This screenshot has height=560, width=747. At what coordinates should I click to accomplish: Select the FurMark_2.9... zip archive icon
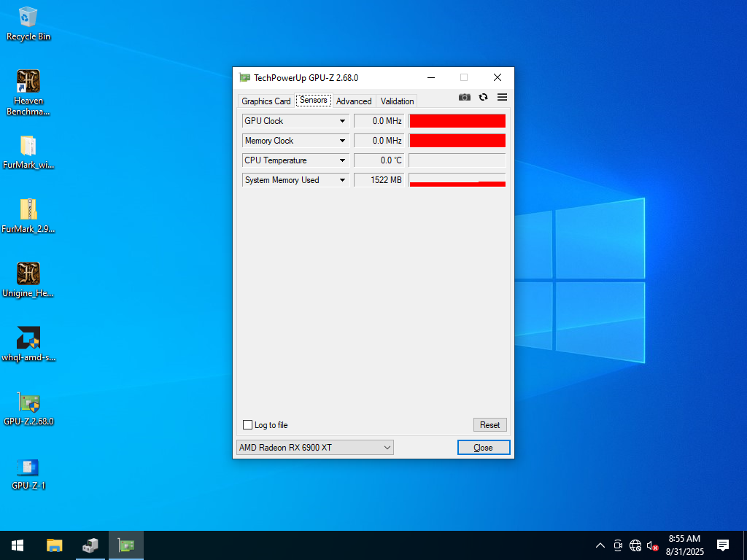(x=28, y=216)
